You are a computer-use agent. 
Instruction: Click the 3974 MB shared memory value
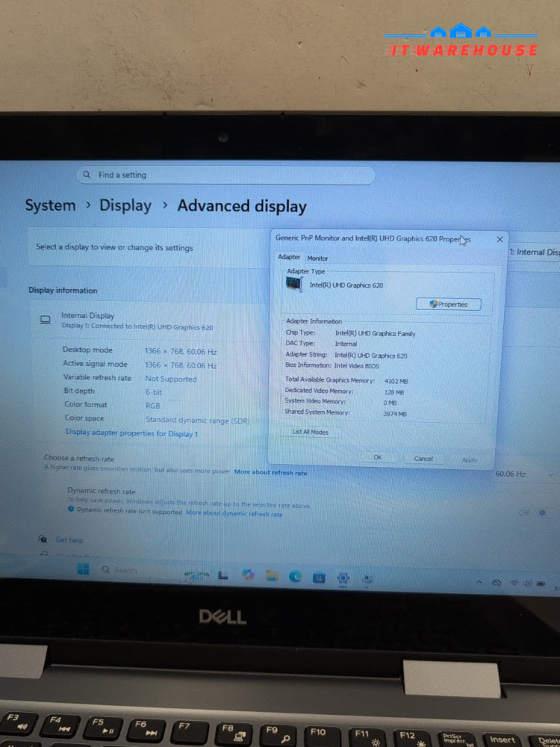(395, 414)
